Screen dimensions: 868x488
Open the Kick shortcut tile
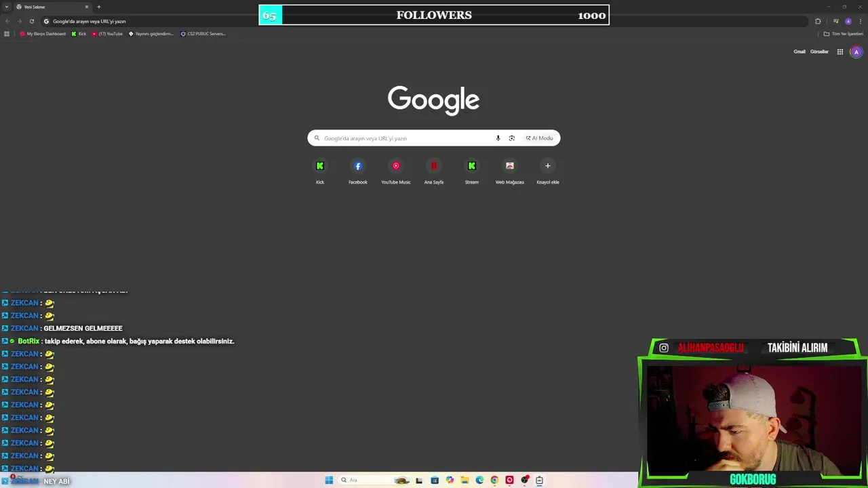coord(320,171)
